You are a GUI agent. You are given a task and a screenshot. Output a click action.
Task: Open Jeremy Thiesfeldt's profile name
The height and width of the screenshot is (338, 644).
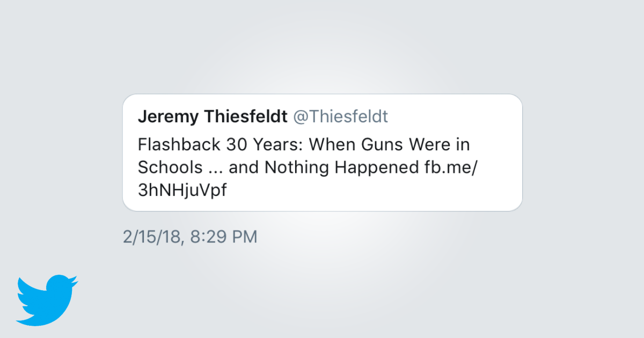[213, 117]
